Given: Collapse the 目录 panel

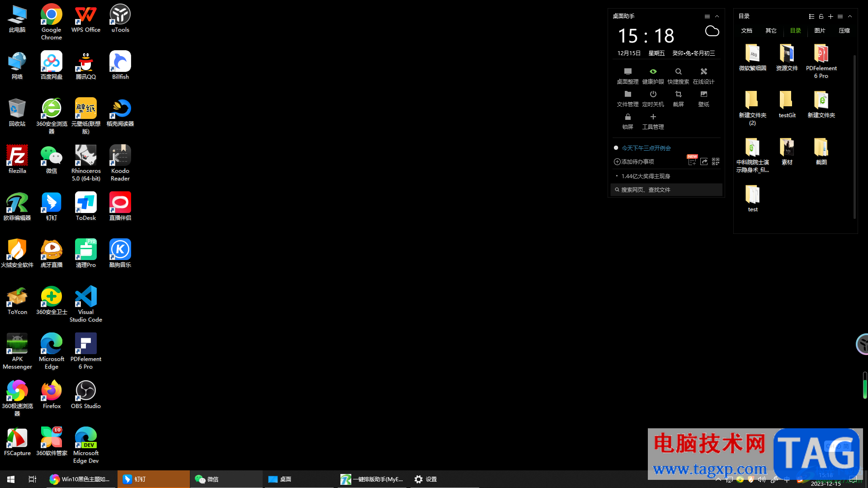Looking at the screenshot, I should point(850,16).
